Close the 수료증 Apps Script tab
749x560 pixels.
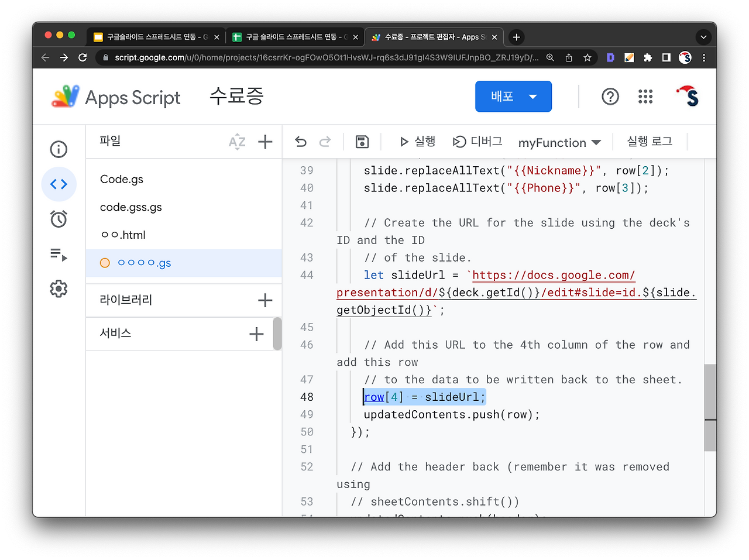[x=494, y=37]
